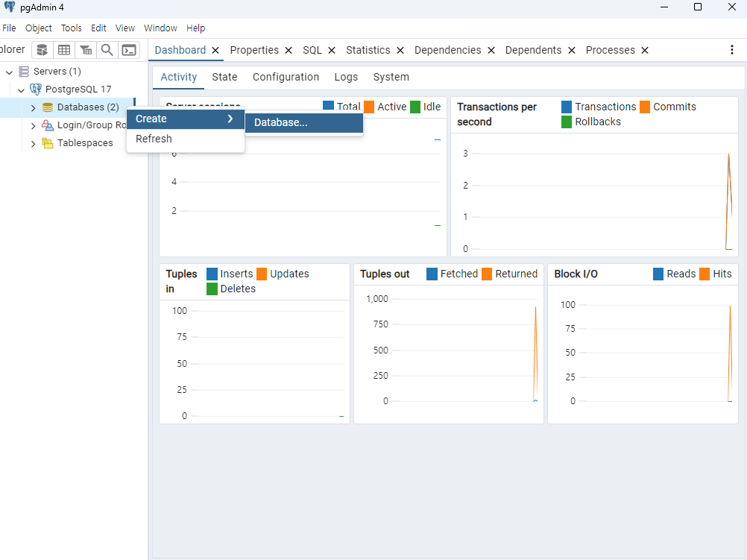This screenshot has height=560, width=747.
Task: Click the View Data table icon
Action: 64,50
